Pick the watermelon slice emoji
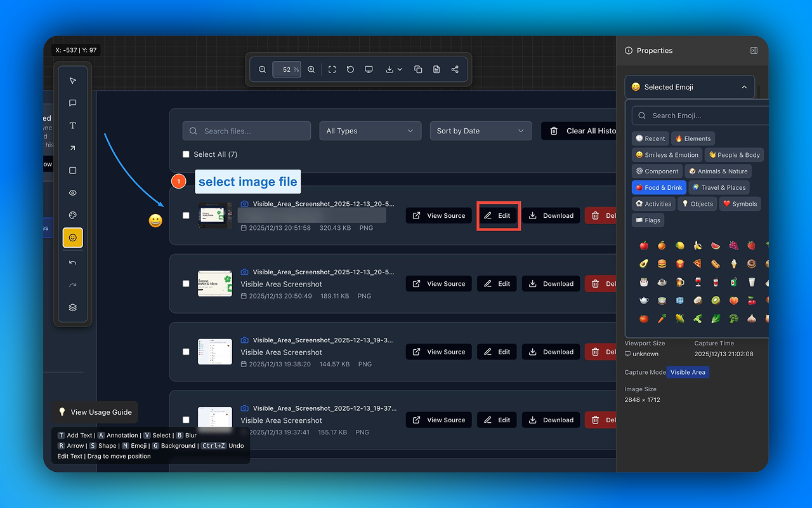Screen dimensions: 812x508 [716, 245]
